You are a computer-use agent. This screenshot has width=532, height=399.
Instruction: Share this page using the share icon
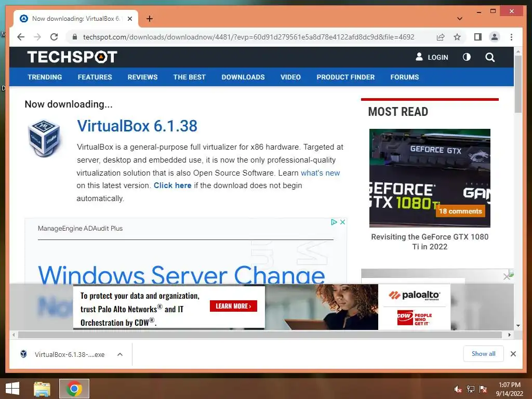441,37
